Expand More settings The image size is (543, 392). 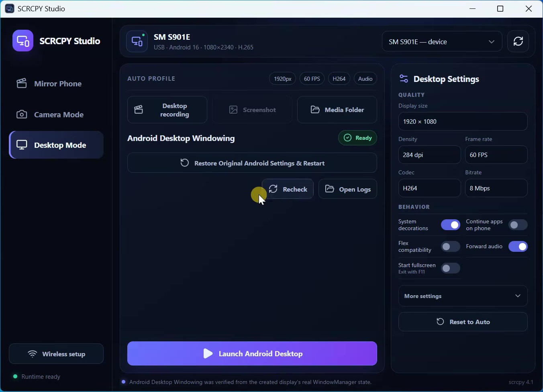(x=463, y=296)
